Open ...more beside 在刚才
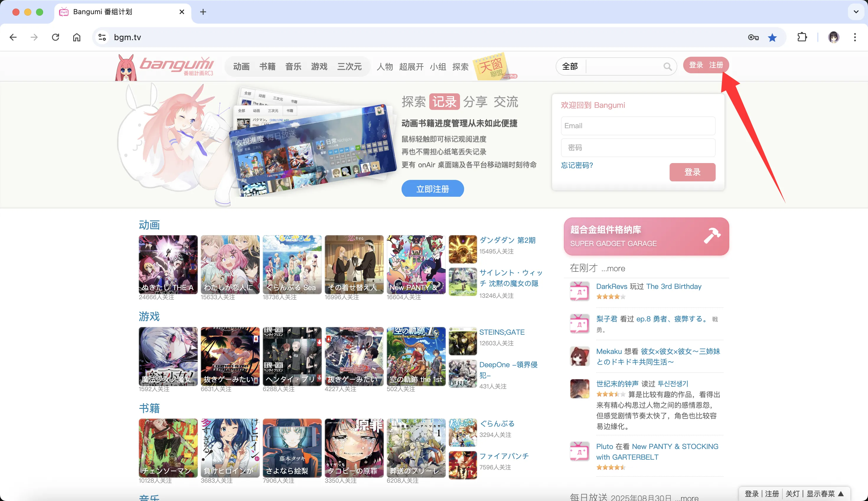Screen dimensions: 868x501 click(613, 269)
